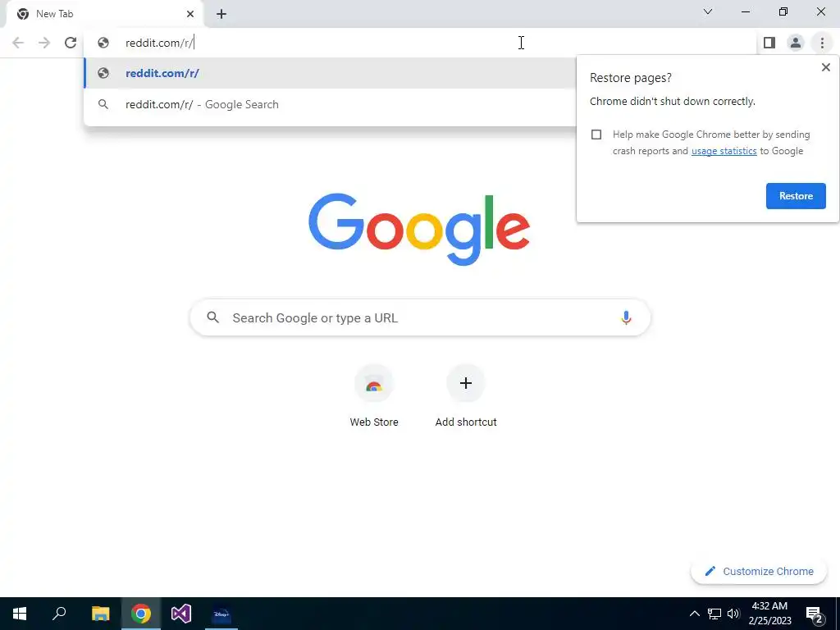Open File Explorer from taskbar
840x630 pixels.
pyautogui.click(x=100, y=614)
